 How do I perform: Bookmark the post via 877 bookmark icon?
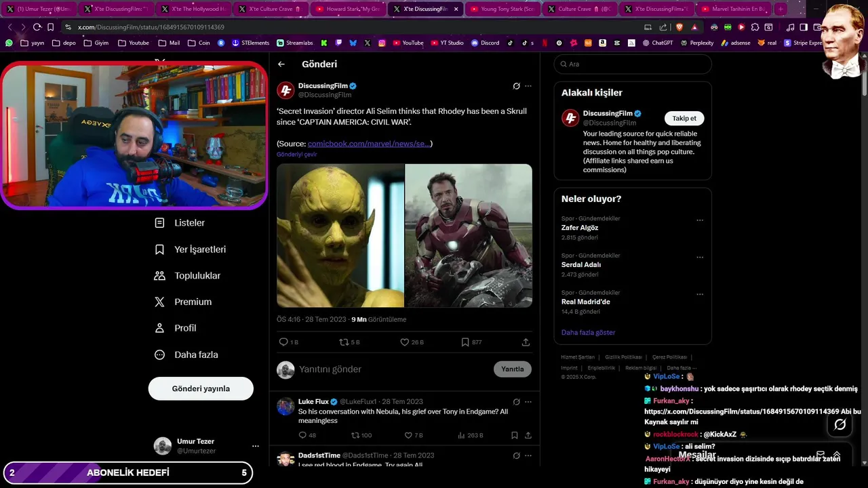point(465,342)
